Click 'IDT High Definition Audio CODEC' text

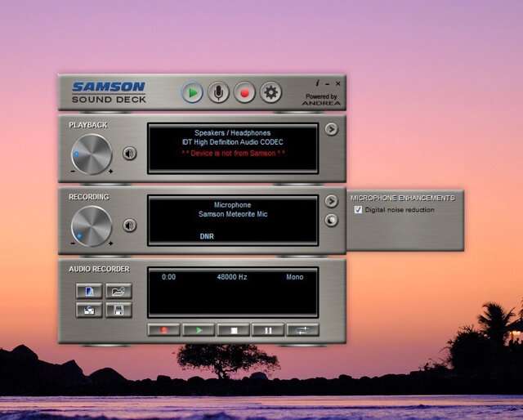pyautogui.click(x=232, y=142)
